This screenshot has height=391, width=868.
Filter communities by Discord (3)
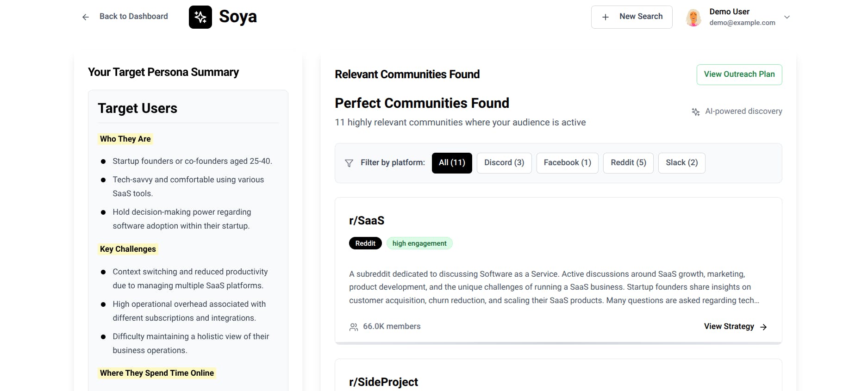[504, 163]
